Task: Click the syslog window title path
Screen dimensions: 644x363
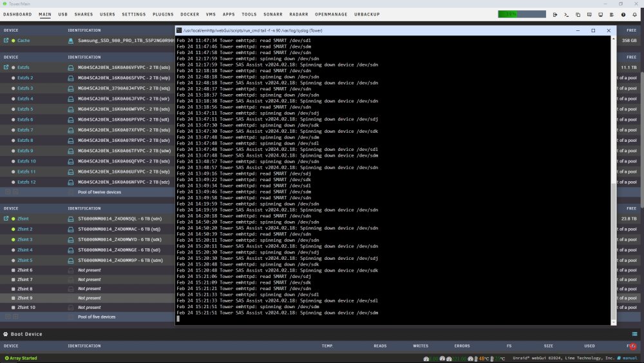Action: tap(252, 30)
